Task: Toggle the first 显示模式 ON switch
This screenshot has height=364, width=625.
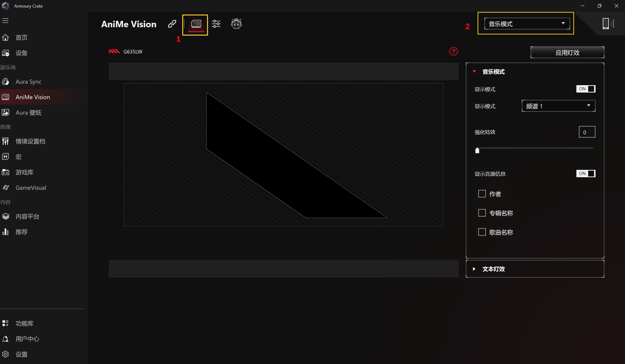Action: point(585,89)
